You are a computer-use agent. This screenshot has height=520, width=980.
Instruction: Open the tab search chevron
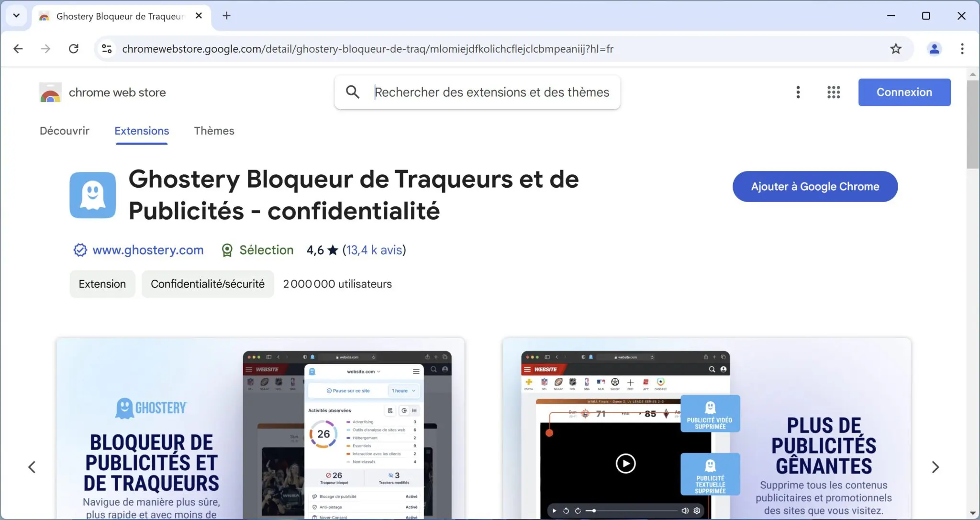pos(16,15)
